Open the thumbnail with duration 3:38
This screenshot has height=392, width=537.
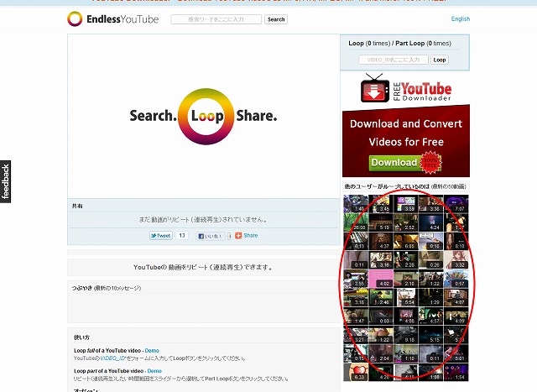430,204
